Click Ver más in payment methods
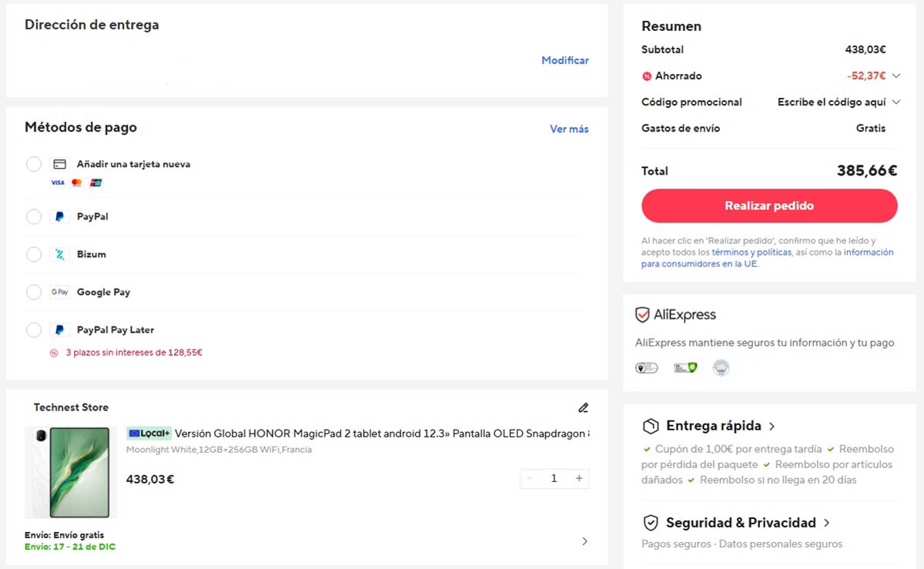 pos(569,129)
